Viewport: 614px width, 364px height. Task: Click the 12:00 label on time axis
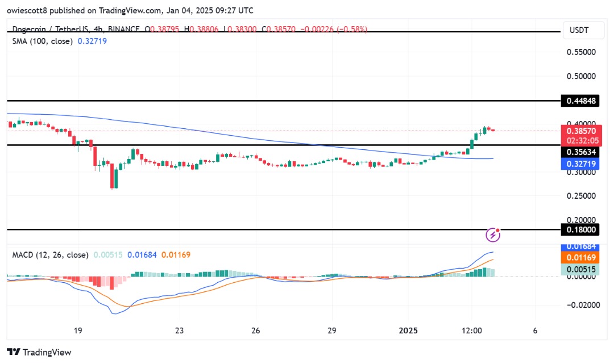point(472,330)
